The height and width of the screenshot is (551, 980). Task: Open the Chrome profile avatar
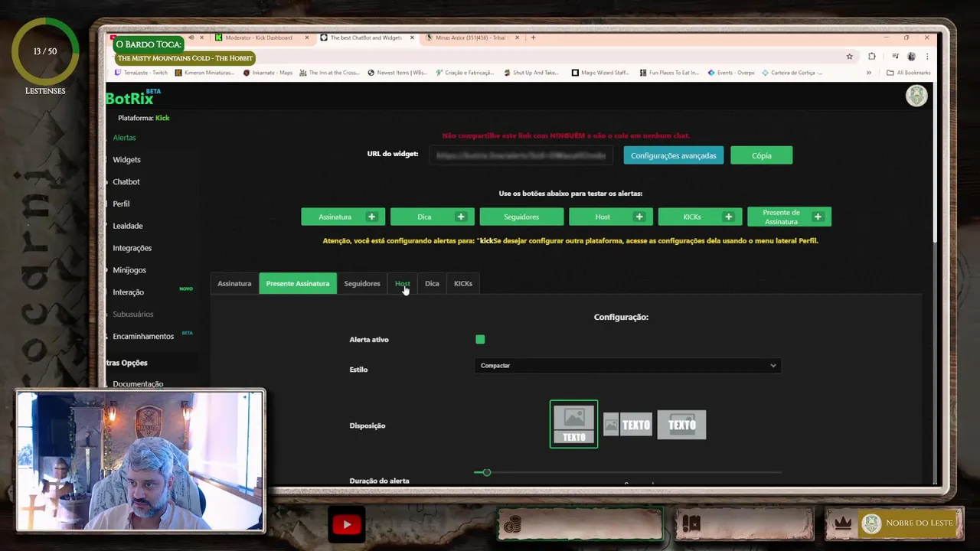[911, 56]
